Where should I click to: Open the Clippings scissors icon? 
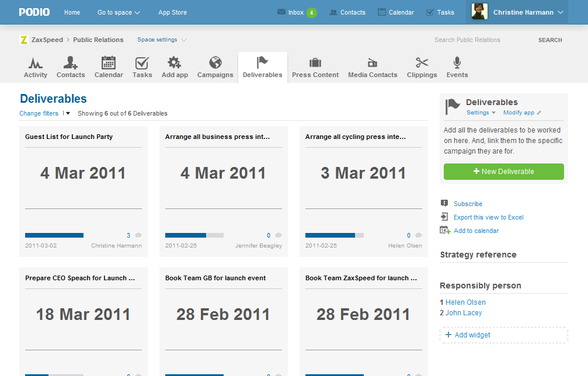tap(422, 63)
